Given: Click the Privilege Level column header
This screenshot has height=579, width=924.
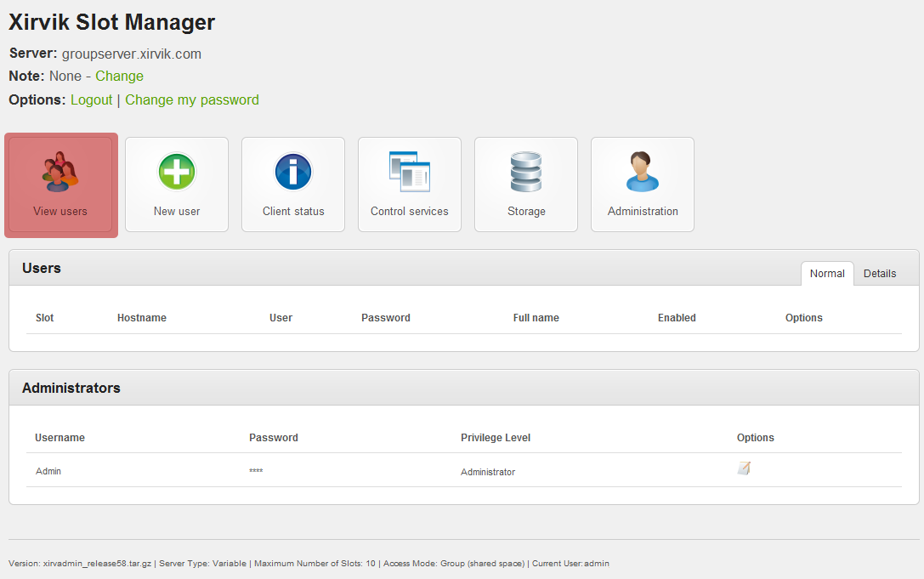Looking at the screenshot, I should [x=496, y=438].
